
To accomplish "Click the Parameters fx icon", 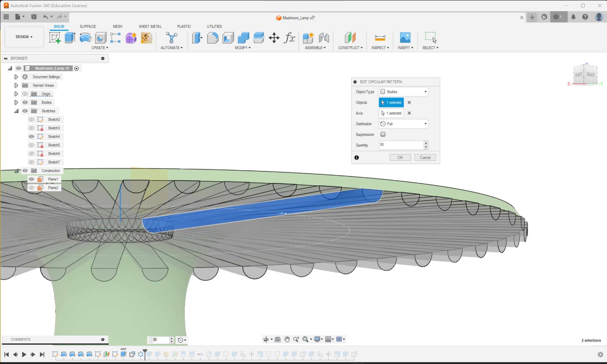I will (x=289, y=38).
